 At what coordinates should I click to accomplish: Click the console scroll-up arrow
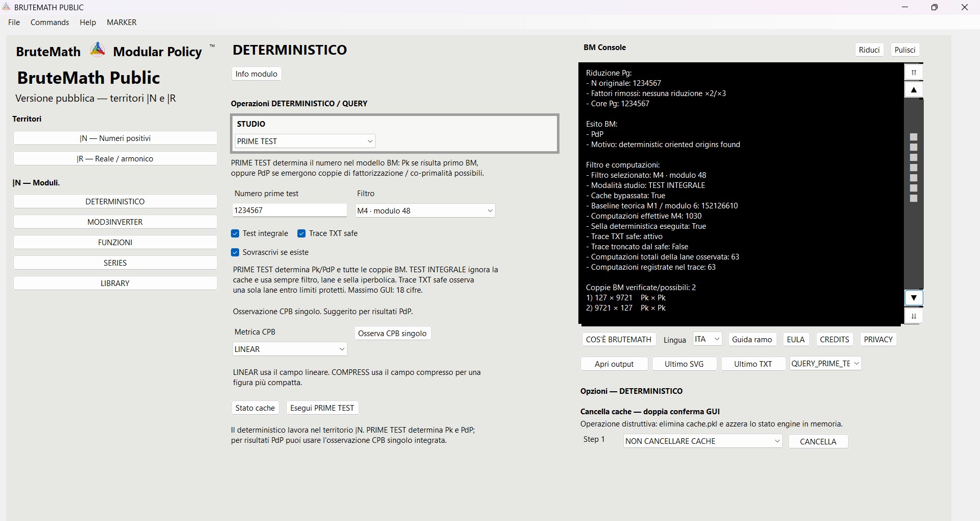click(914, 90)
